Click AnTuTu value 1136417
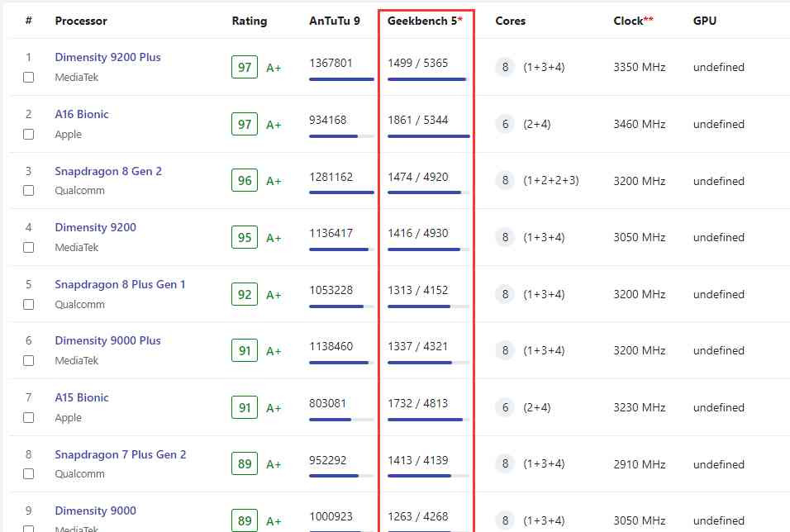The height and width of the screenshot is (532, 790). [331, 233]
